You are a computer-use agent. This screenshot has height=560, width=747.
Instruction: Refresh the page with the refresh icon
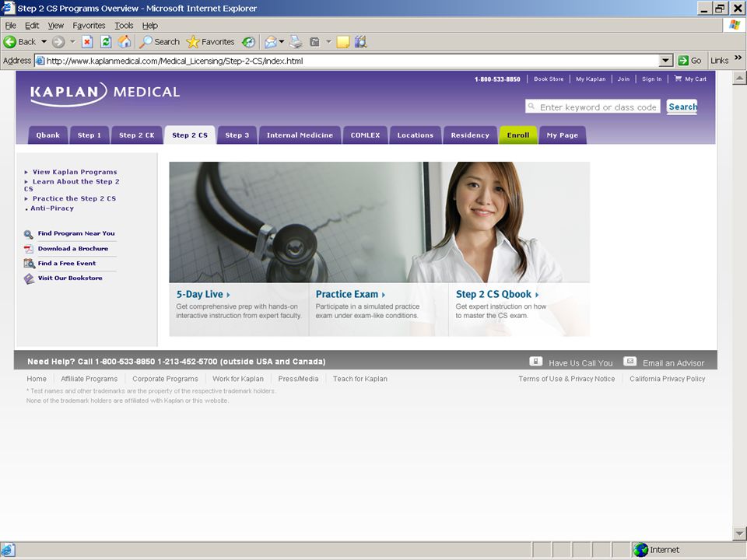(106, 42)
